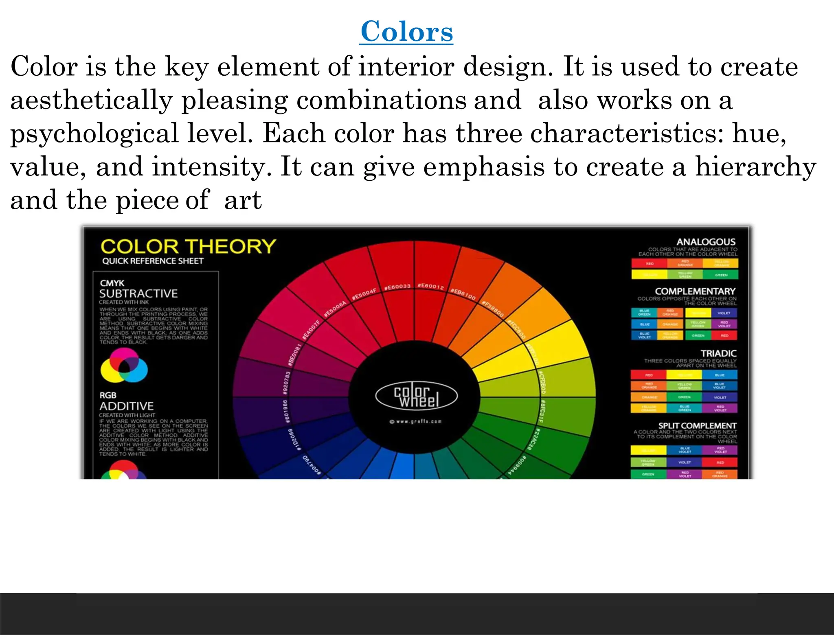Click the "#E60012" hex label on the wheel
This screenshot has width=834, height=644.
pyautogui.click(x=430, y=287)
